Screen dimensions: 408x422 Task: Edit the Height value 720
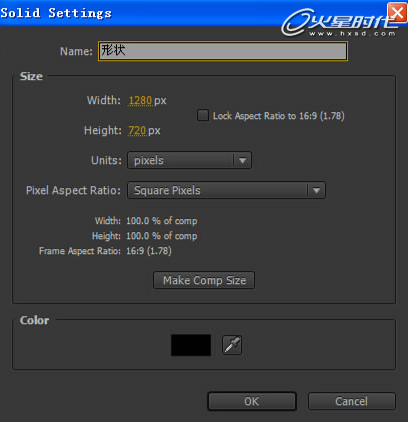[x=137, y=130]
